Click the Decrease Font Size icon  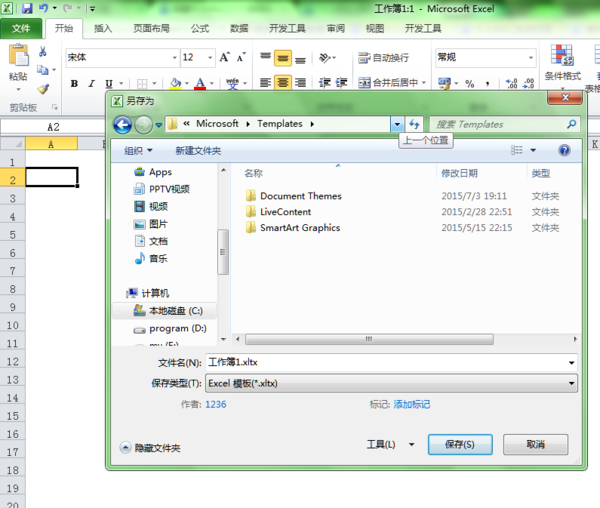241,57
